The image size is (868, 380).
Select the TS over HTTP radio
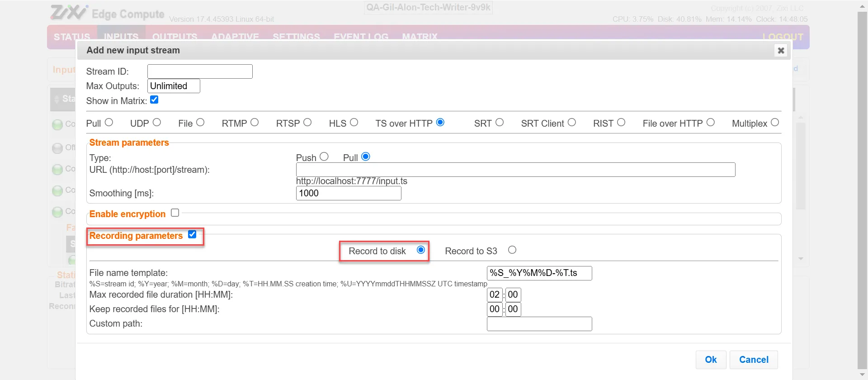[440, 123]
